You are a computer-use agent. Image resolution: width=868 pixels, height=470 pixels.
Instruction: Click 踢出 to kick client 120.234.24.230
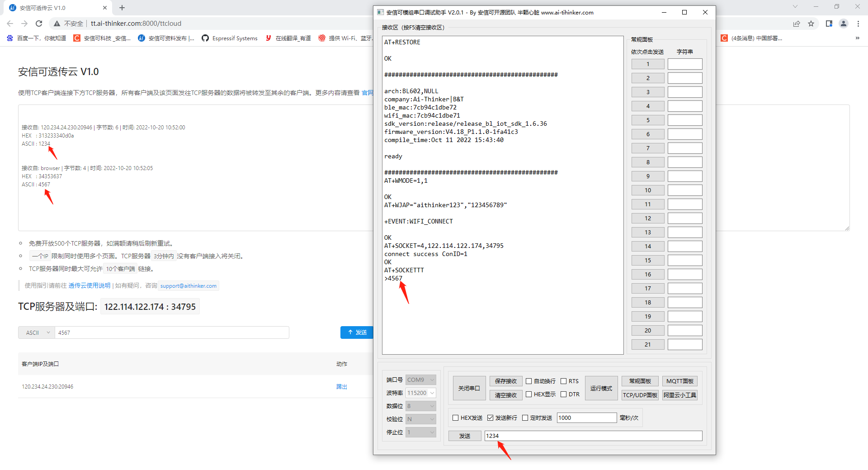342,387
